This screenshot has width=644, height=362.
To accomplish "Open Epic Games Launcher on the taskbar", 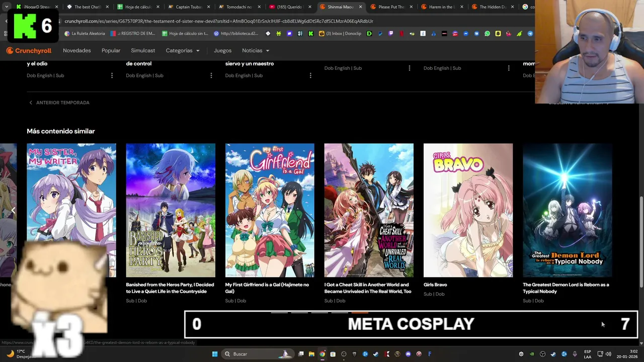I will (354, 354).
